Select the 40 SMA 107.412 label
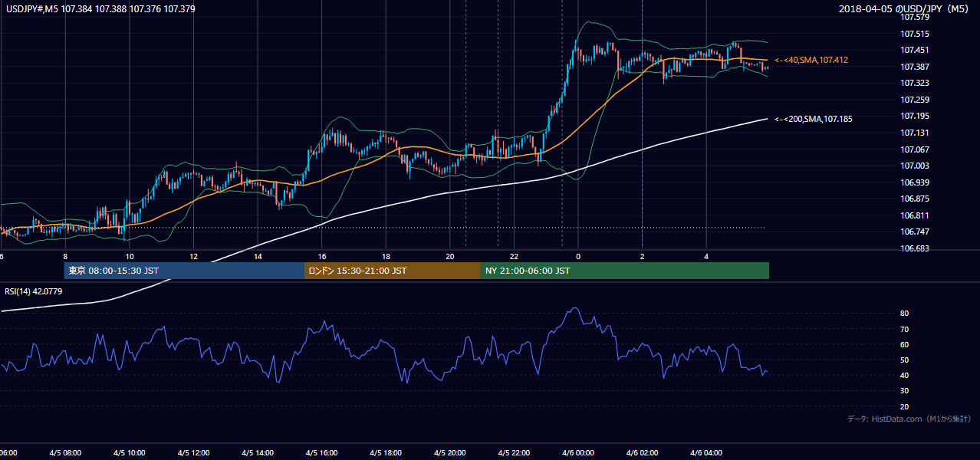 point(811,60)
